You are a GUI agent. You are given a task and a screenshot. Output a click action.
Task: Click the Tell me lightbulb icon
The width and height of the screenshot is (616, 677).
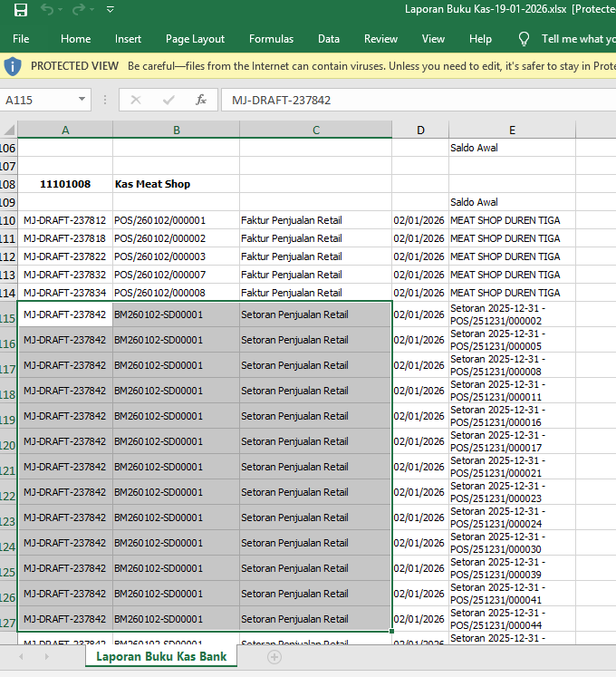click(524, 39)
